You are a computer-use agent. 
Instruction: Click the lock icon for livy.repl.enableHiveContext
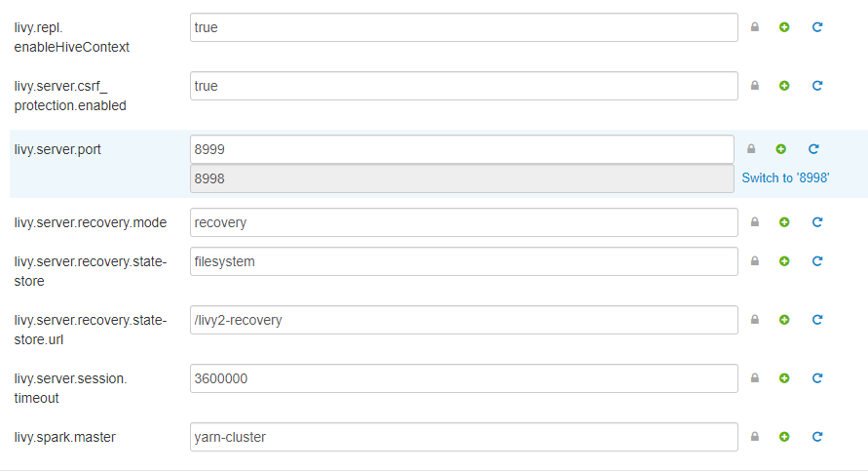pos(755,27)
